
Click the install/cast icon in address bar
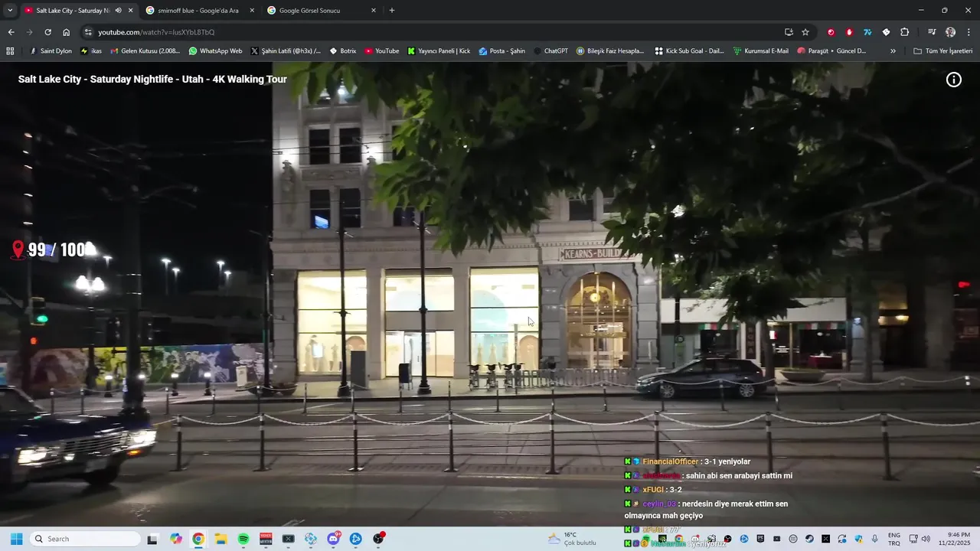[789, 32]
